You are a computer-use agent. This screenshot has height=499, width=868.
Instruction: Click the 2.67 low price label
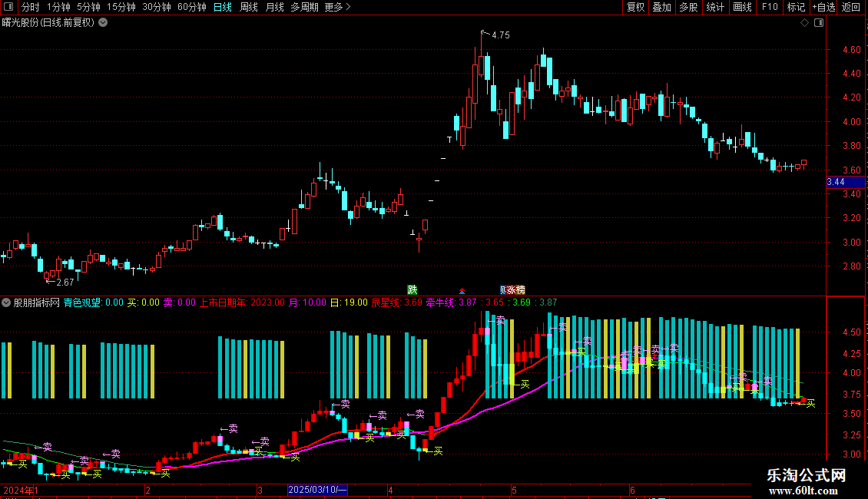coord(65,283)
